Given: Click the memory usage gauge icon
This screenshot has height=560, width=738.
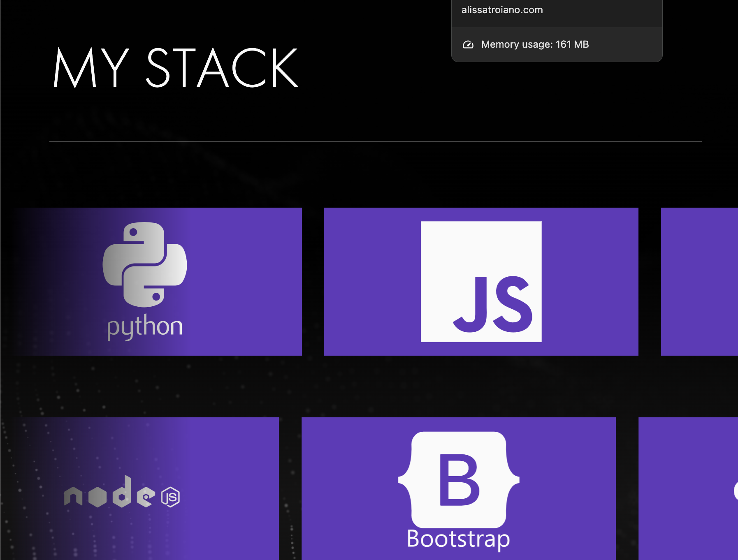Looking at the screenshot, I should point(468,44).
